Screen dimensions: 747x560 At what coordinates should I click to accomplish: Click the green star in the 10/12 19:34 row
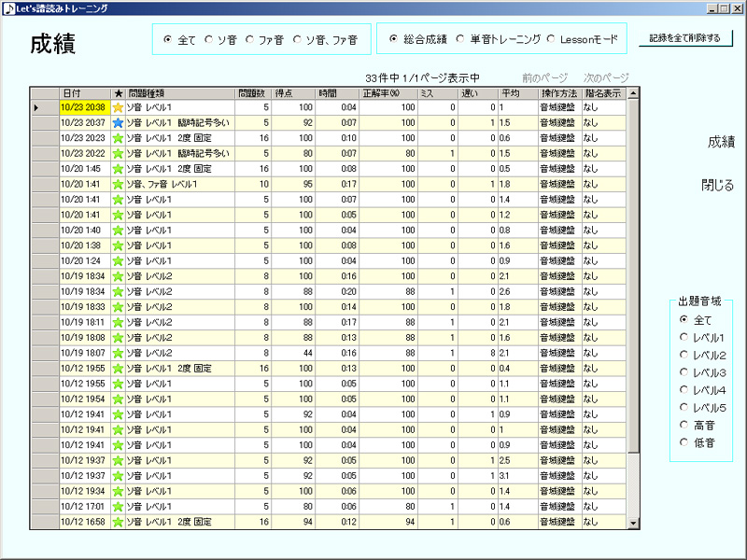tap(118, 492)
